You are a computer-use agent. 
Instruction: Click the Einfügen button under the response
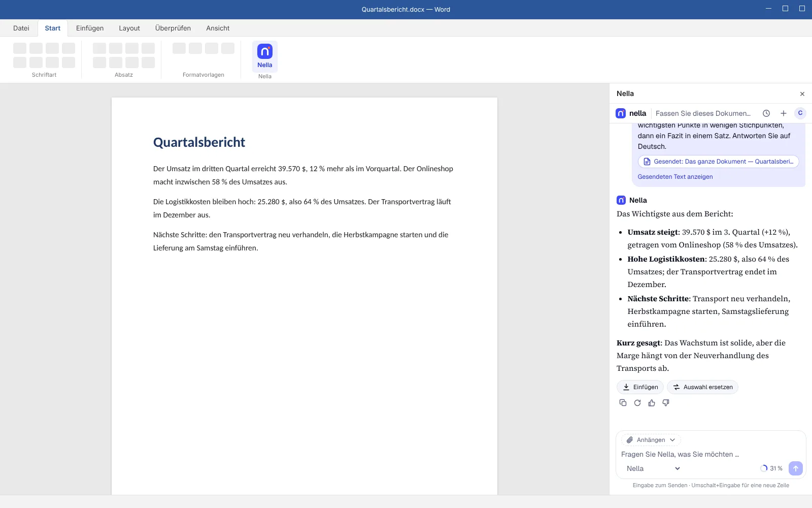point(640,387)
